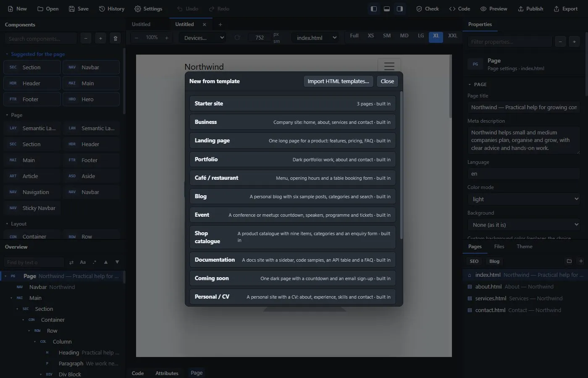Collapse properties sections with minus icon

(560, 42)
